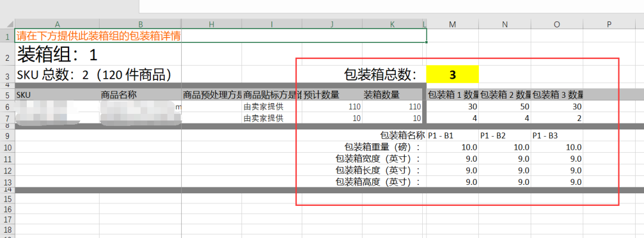Select the '包装箱重量（磅）' label
This screenshot has width=644, height=238.
pos(382,147)
